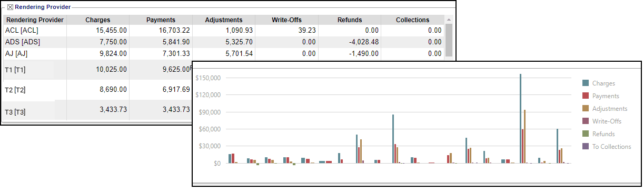Sort by Refunds column header

point(350,20)
